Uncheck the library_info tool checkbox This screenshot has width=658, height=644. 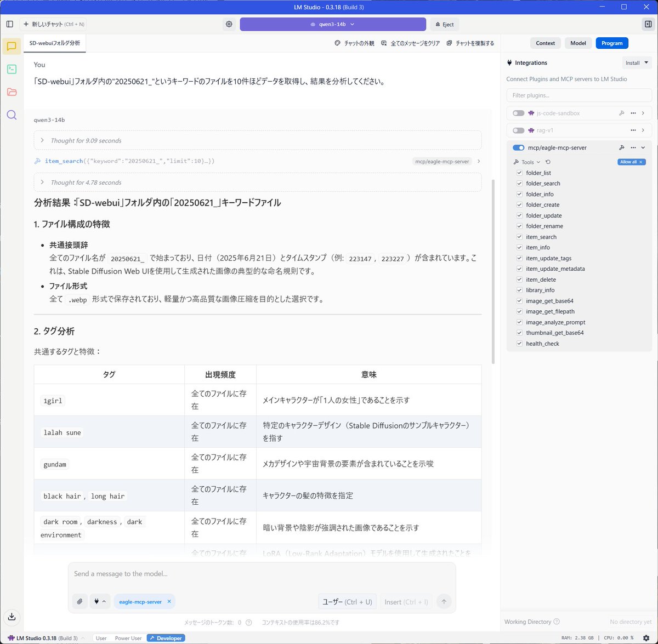[x=519, y=290]
